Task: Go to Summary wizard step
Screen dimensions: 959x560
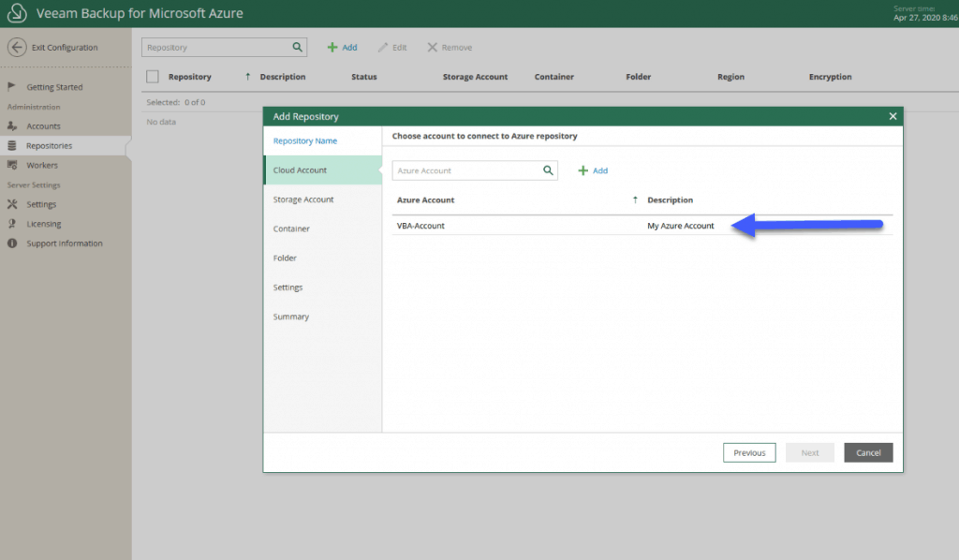Action: pyautogui.click(x=322, y=317)
